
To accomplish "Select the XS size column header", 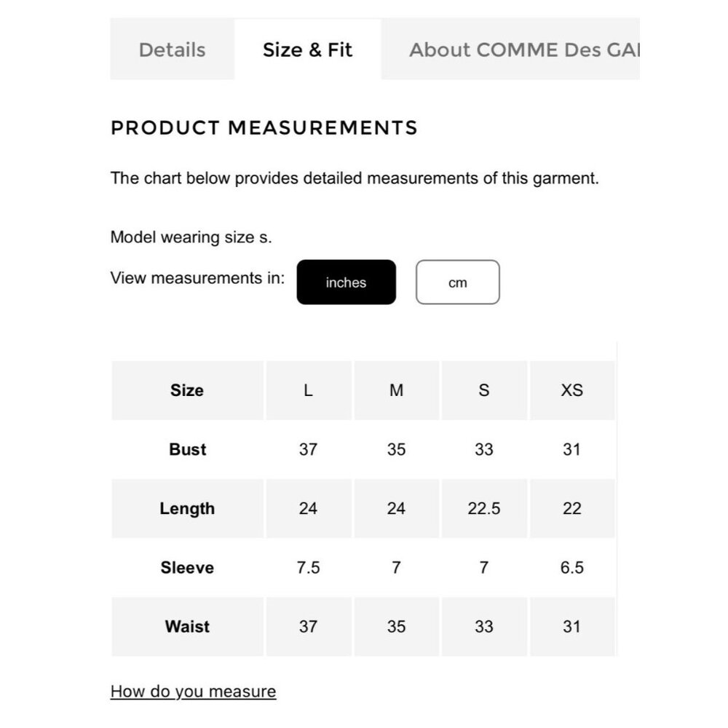I will tap(572, 390).
